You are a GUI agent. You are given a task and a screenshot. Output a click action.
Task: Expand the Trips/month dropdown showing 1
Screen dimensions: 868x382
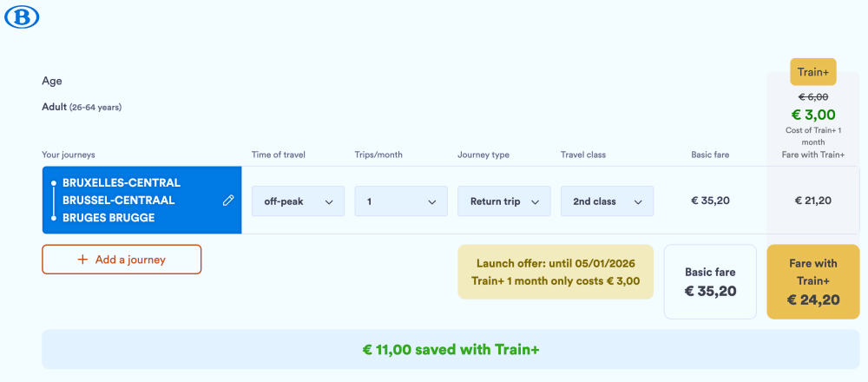(401, 201)
